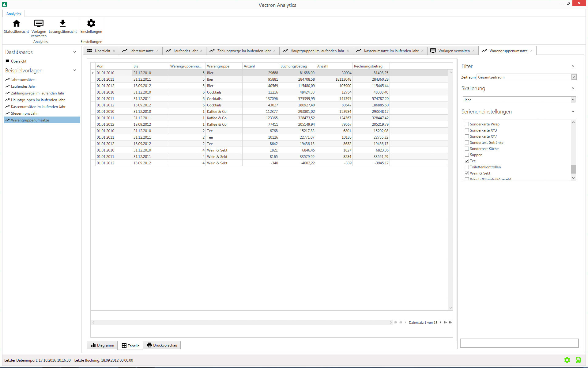Image resolution: width=588 pixels, height=368 pixels.
Task: Enable the Suppen checkbox
Action: pos(467,155)
